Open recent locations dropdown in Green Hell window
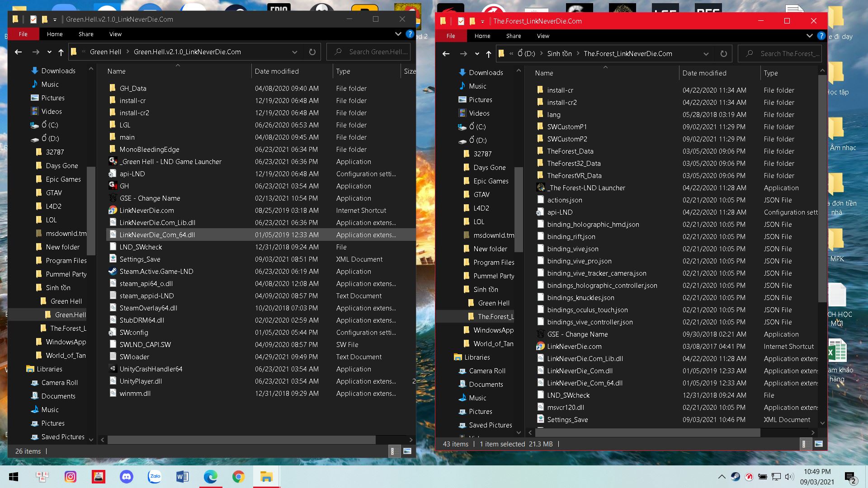This screenshot has width=868, height=488. (x=49, y=52)
